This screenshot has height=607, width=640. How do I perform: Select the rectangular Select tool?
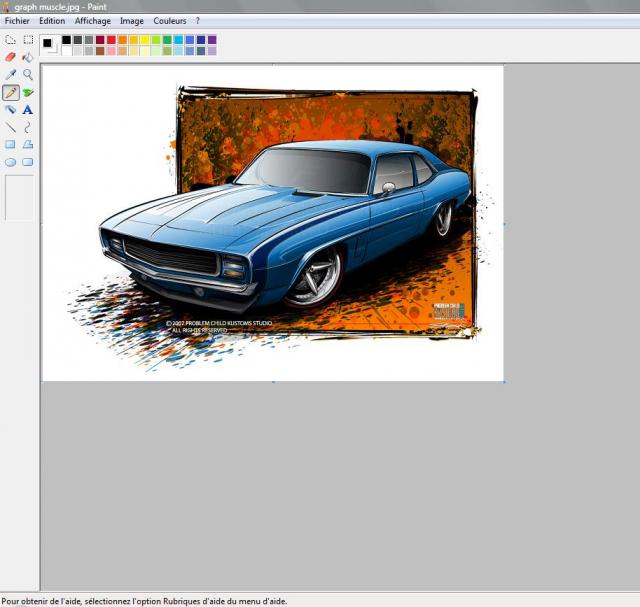click(x=28, y=40)
